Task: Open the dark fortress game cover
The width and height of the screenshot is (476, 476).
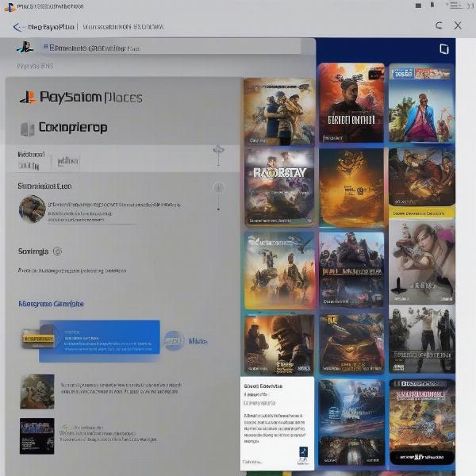Action: [x=351, y=270]
